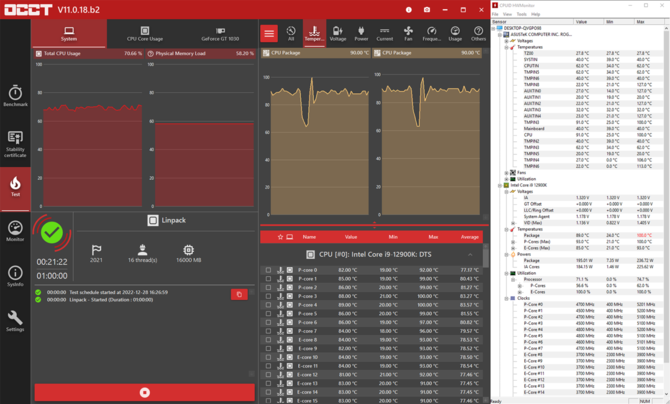Screen dimensions: 670x404
Task: Expand E-Cores utilization entry in HWMonitor
Action: pyautogui.click(x=520, y=292)
